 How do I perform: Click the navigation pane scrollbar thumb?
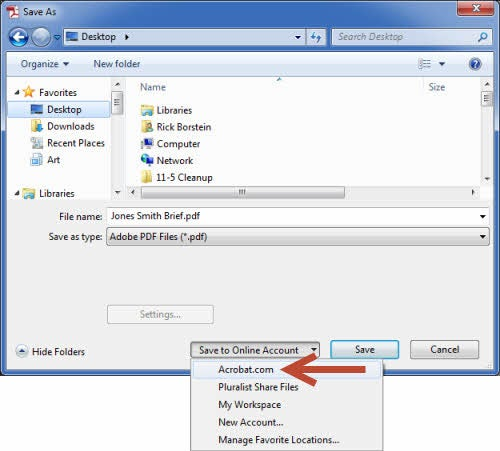117,102
